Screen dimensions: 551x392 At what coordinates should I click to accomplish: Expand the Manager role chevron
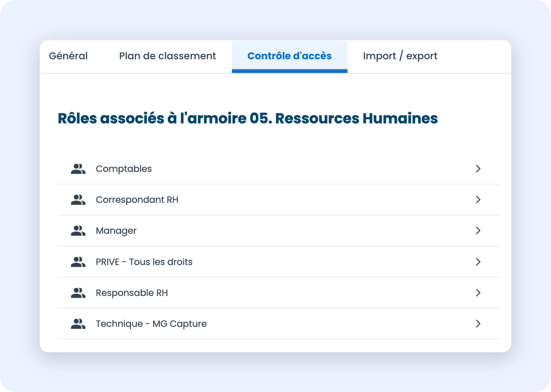tap(478, 231)
